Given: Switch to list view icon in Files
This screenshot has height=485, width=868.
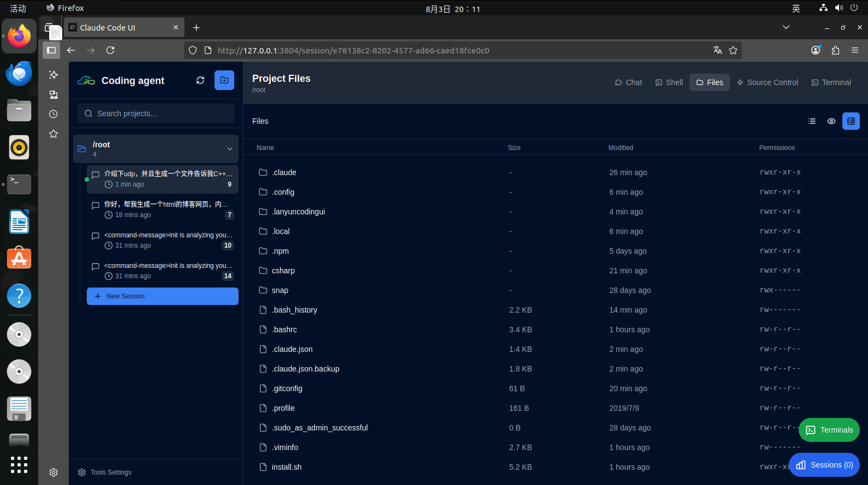Looking at the screenshot, I should tap(812, 121).
